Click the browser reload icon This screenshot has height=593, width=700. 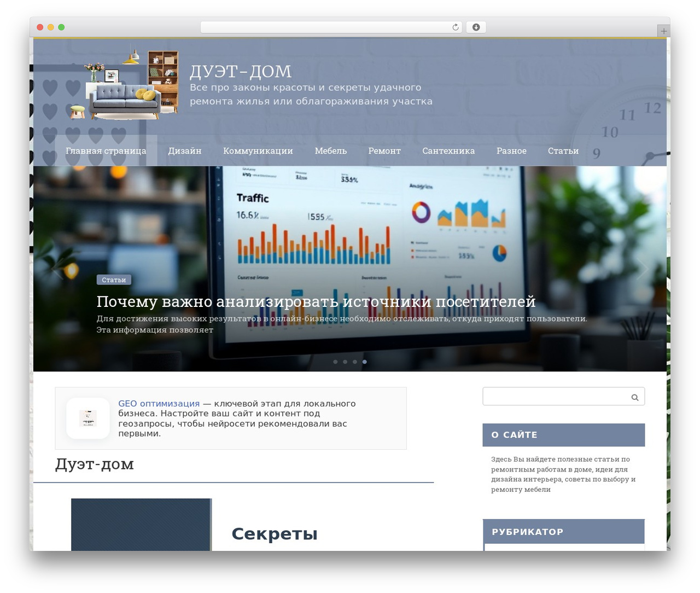tap(455, 27)
